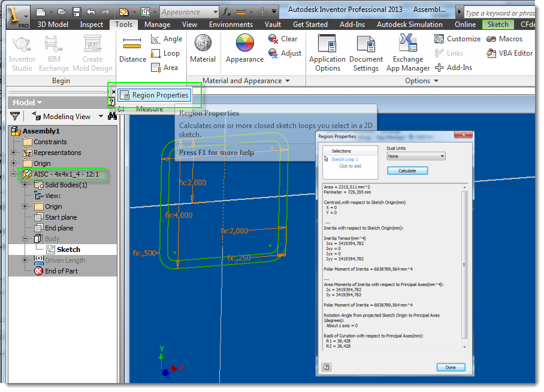Open the Material browser
The width and height of the screenshot is (544, 392).
click(203, 49)
